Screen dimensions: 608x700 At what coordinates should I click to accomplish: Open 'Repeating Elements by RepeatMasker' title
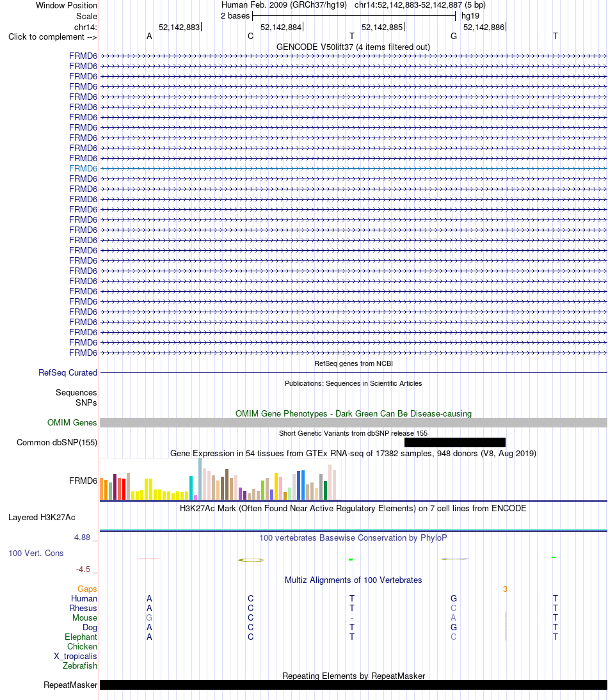point(353,676)
